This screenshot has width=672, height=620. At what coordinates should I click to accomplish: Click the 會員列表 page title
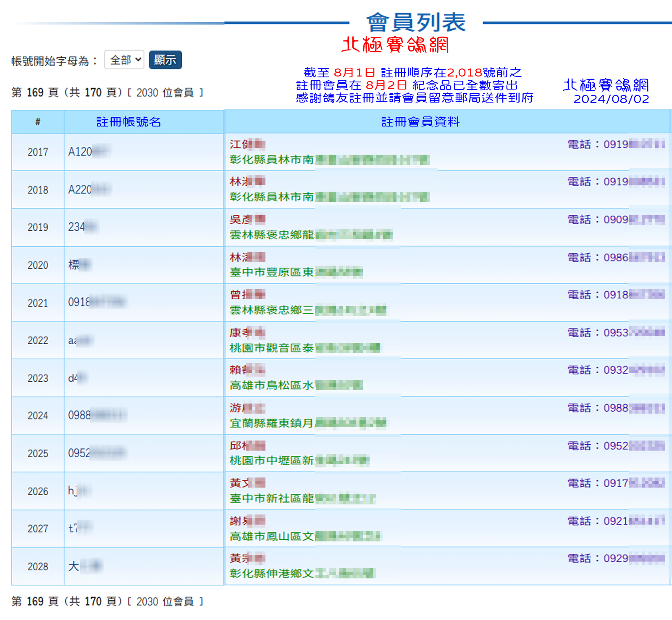click(416, 22)
